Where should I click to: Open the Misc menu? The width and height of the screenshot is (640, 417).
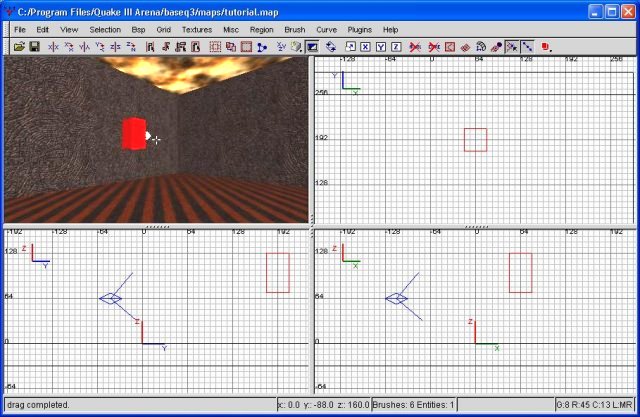pyautogui.click(x=231, y=30)
